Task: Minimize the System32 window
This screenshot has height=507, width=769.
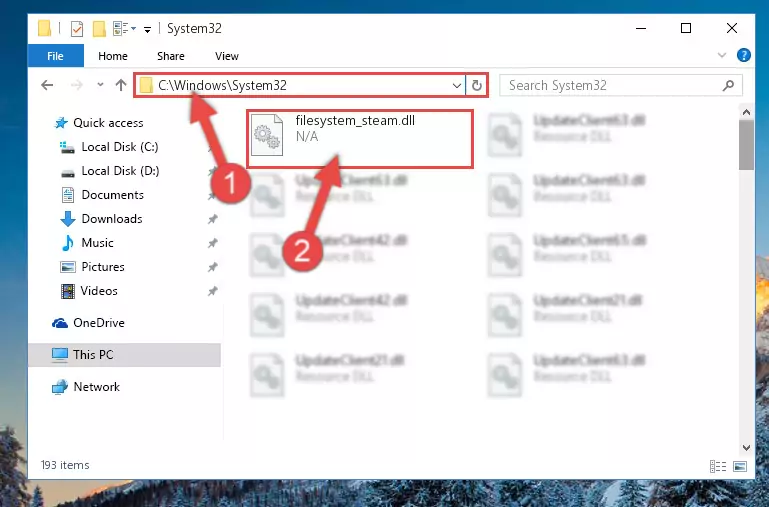Action: pyautogui.click(x=641, y=28)
